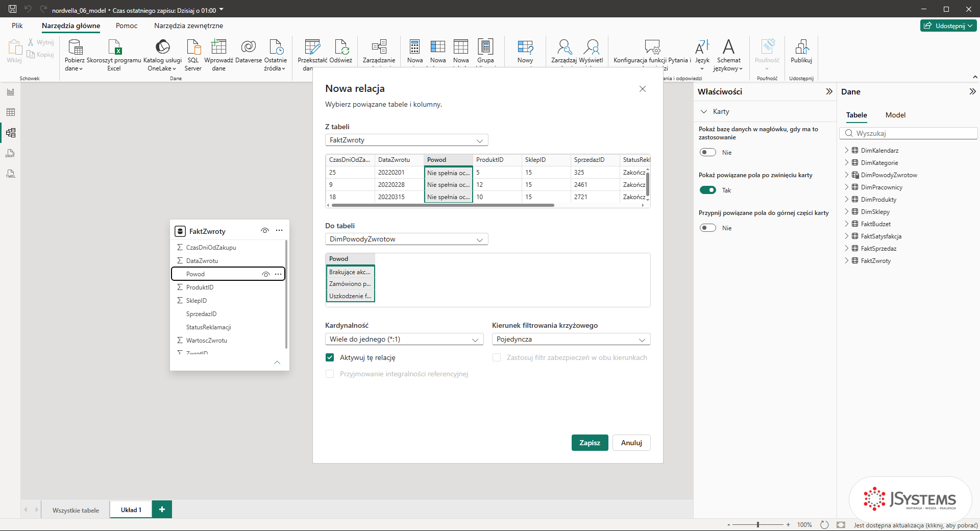Viewport: 980px width, 531px height.
Task: Expand FaktSprzedaz table in Dane pane
Action: coord(846,248)
